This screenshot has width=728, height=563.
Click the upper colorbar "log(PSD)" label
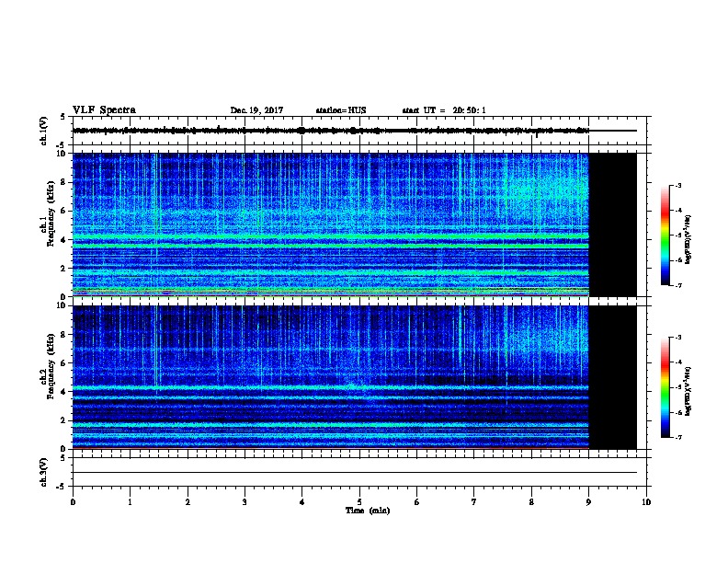coord(688,239)
